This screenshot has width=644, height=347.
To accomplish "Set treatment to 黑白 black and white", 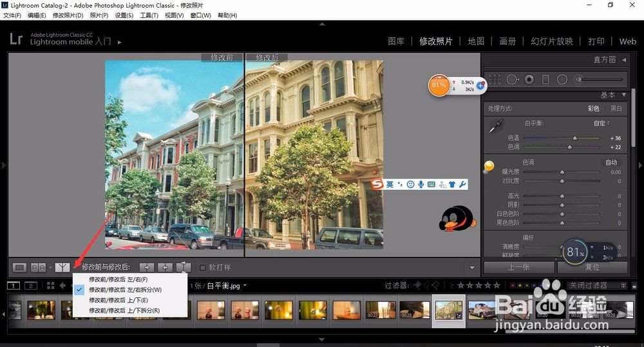I will tap(616, 108).
